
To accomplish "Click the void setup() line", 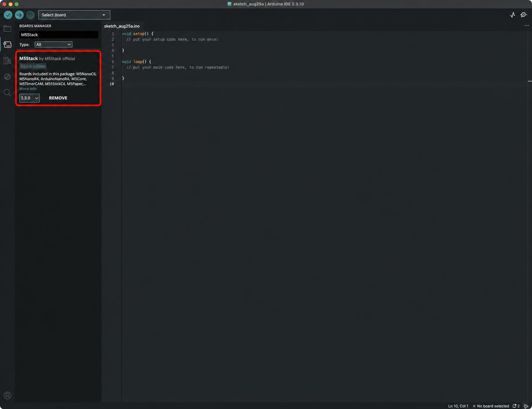I will coord(138,33).
